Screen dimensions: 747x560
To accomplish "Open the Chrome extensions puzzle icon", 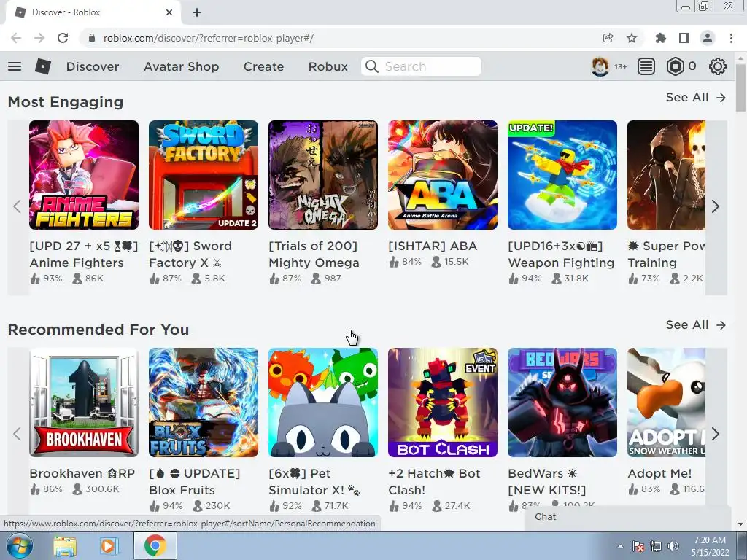I will pos(660,38).
